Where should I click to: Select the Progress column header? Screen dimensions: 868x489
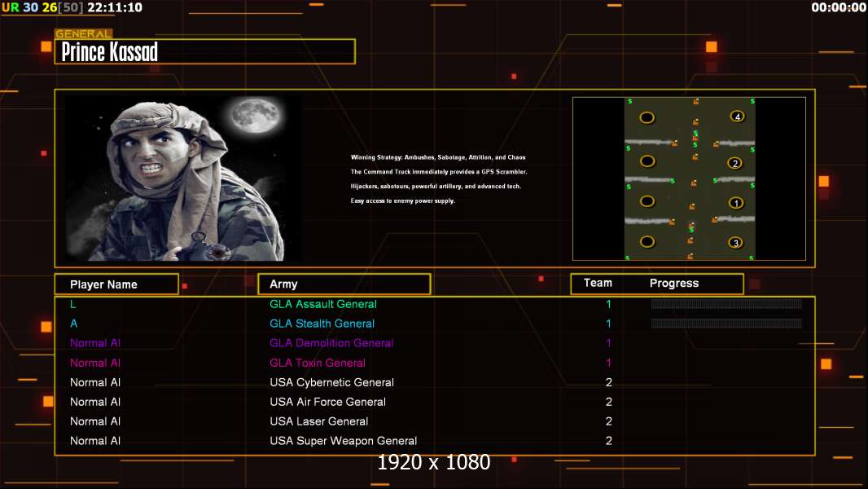coord(673,283)
